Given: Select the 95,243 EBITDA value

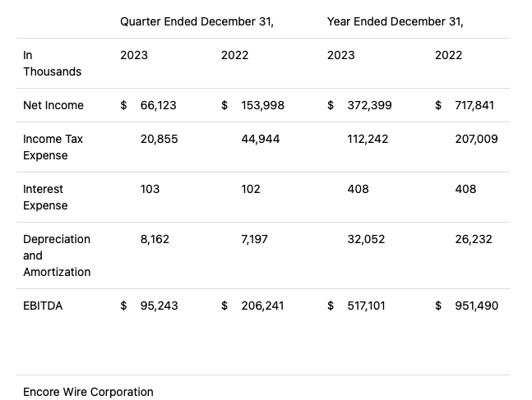Looking at the screenshot, I should coord(159,306).
